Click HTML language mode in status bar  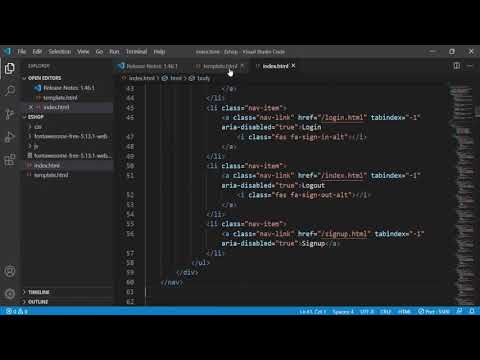(404, 311)
